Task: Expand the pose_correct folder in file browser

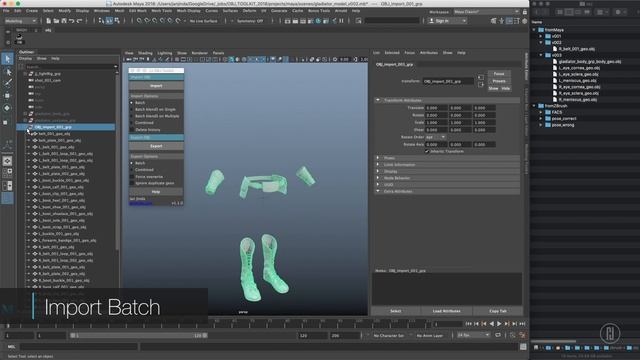Action: pyautogui.click(x=541, y=118)
